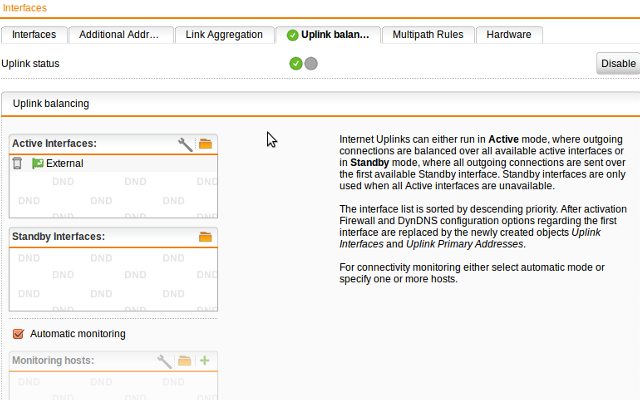Switch to the Interfaces tab

click(x=34, y=34)
